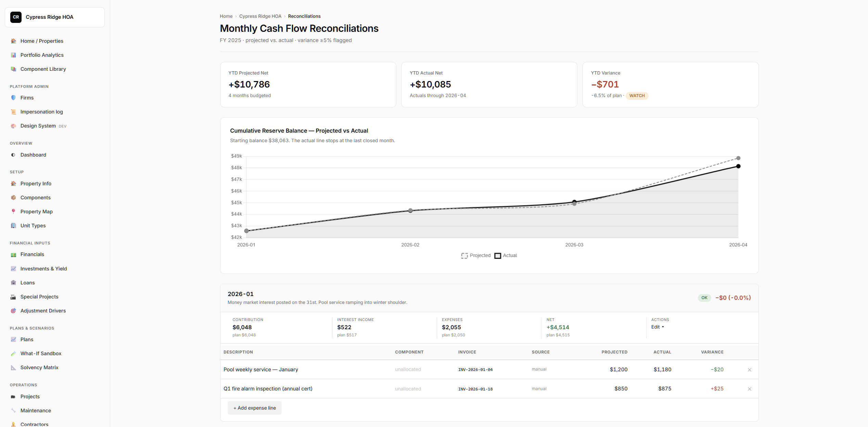Click the Firms shield icon
Screen dimensions: 868x427
(x=13, y=98)
